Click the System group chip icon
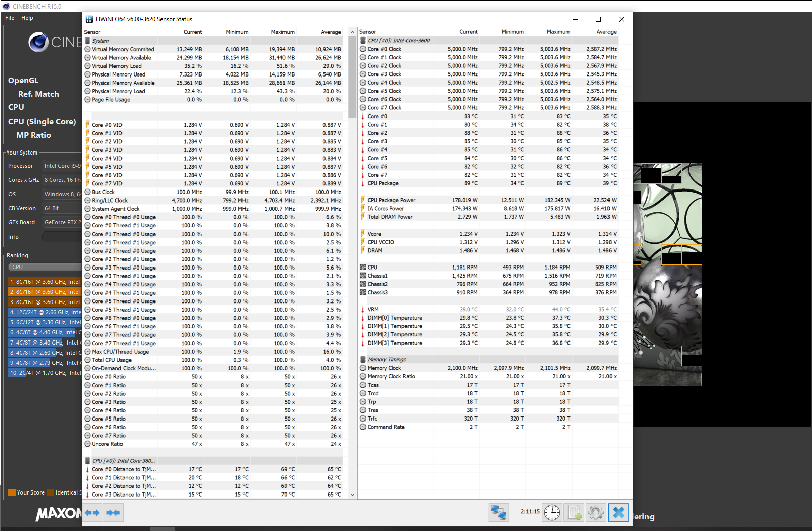The width and height of the screenshot is (812, 531). [88, 41]
